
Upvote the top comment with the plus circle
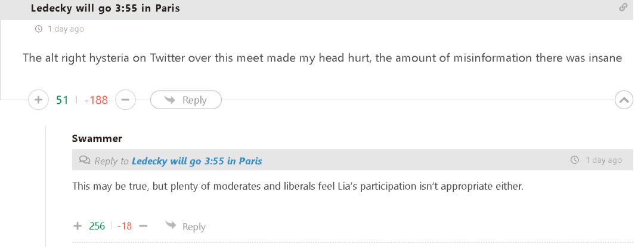pos(38,100)
